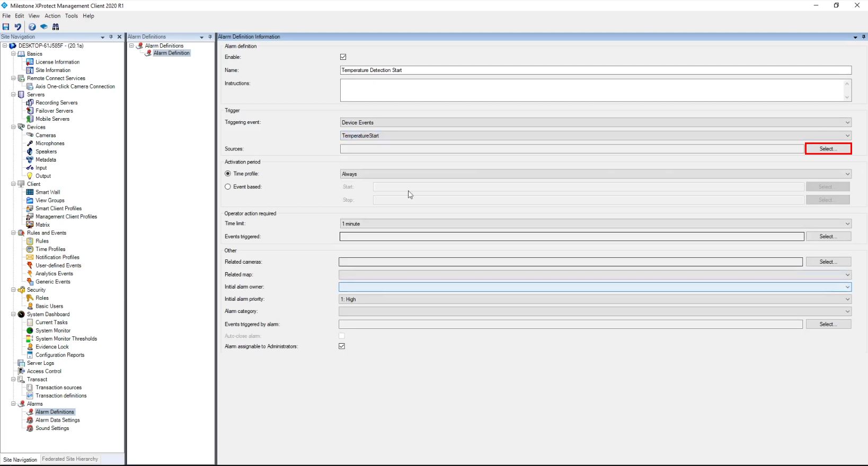Collapse the Rules and Events tree node
Image resolution: width=868 pixels, height=466 pixels.
tap(13, 233)
